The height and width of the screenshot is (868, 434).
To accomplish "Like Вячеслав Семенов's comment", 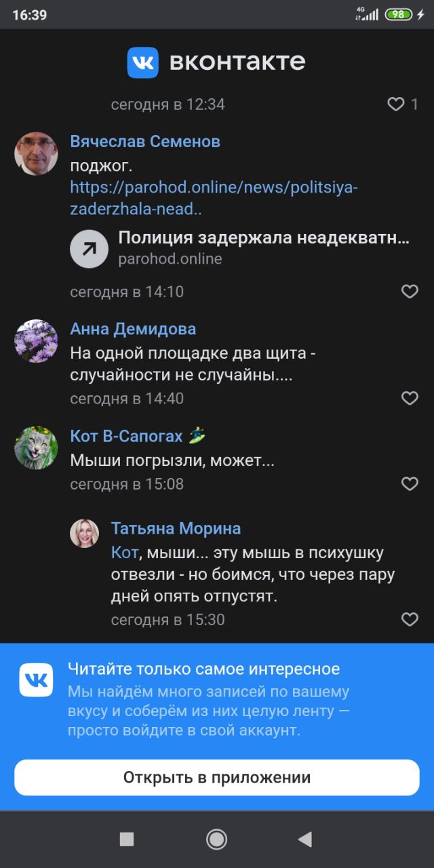I will 410,292.
